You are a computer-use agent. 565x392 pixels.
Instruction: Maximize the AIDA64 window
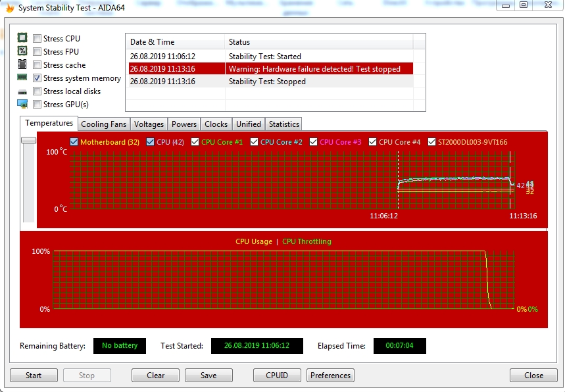[x=524, y=5]
